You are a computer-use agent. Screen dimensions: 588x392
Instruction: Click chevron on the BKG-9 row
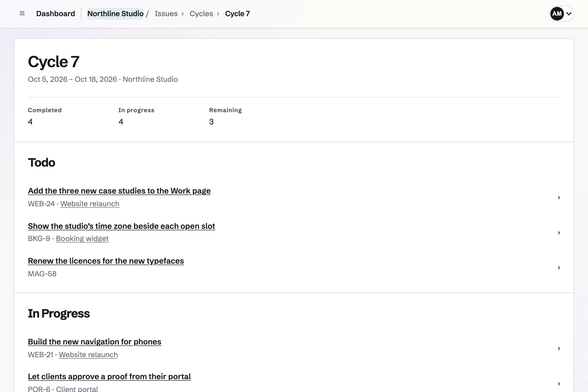click(559, 233)
